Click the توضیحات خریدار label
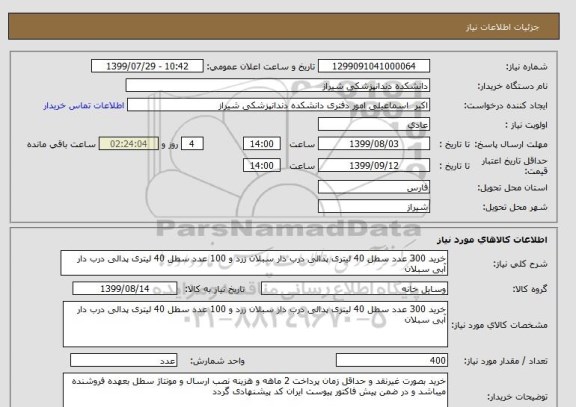The width and height of the screenshot is (576, 407). (x=517, y=397)
